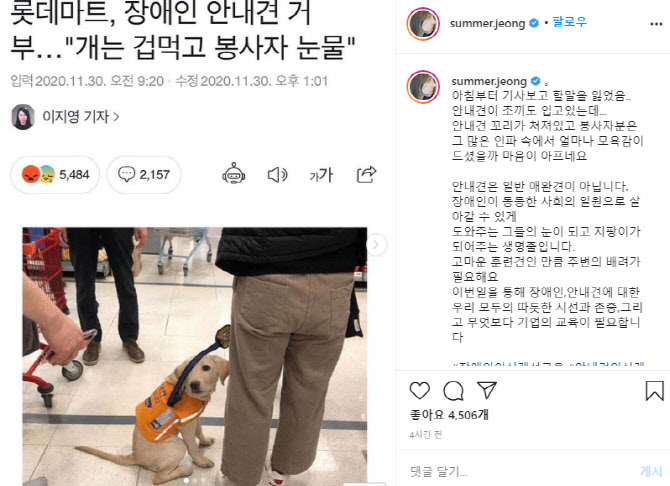The image size is (670, 486).
Task: Click the robot summary icon
Action: pos(233,174)
